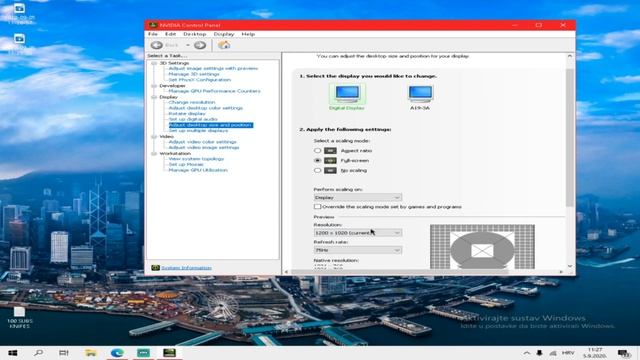Open the Edit menu
The width and height of the screenshot is (640, 360).
[x=170, y=34]
